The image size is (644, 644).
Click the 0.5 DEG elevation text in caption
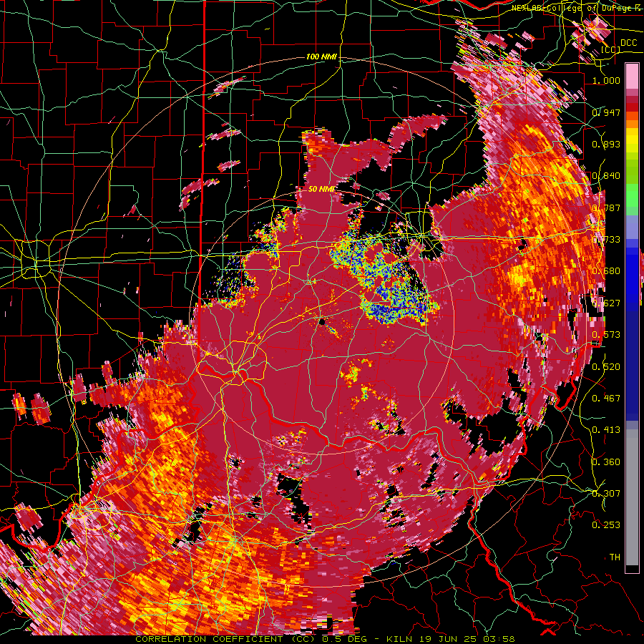click(345, 639)
